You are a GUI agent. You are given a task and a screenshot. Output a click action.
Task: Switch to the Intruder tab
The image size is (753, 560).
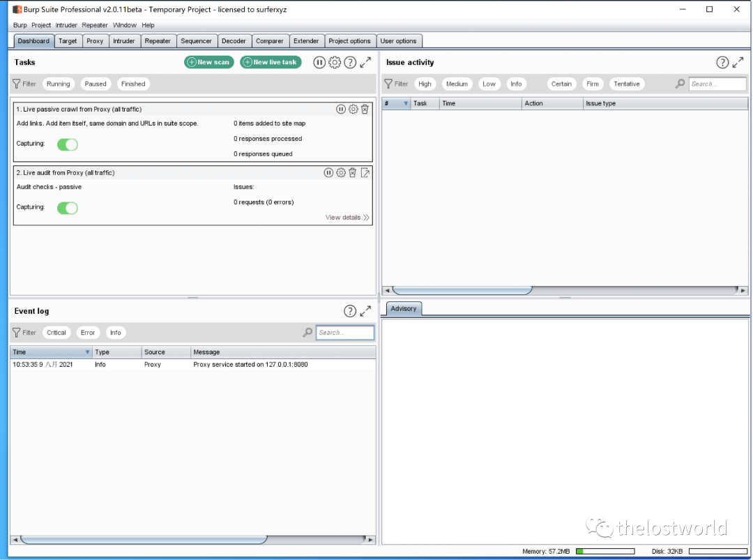click(x=124, y=41)
